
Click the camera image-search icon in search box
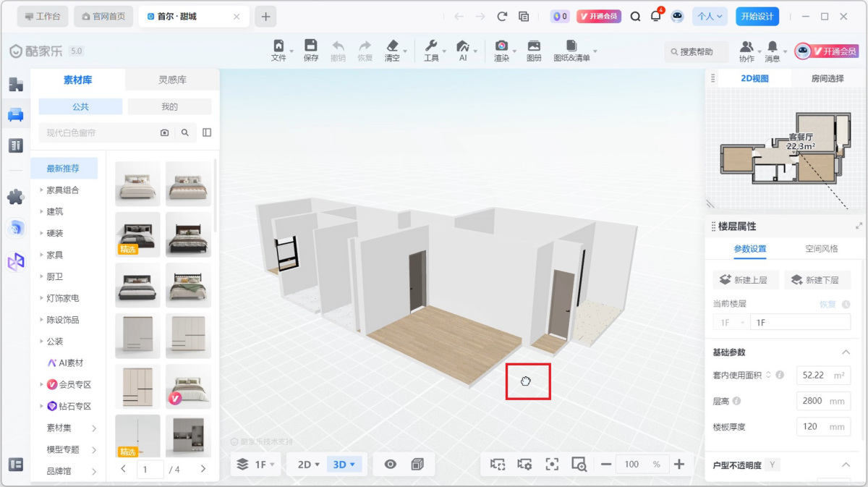[x=165, y=132]
